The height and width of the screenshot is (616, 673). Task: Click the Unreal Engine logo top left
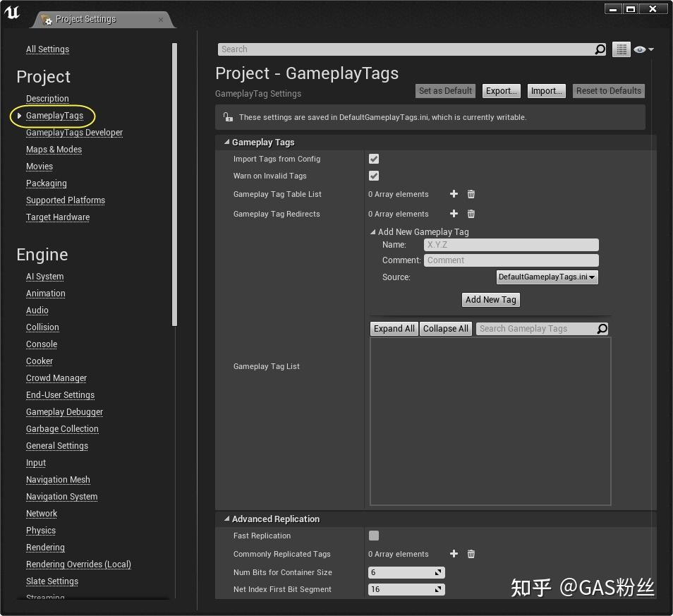pyautogui.click(x=11, y=12)
